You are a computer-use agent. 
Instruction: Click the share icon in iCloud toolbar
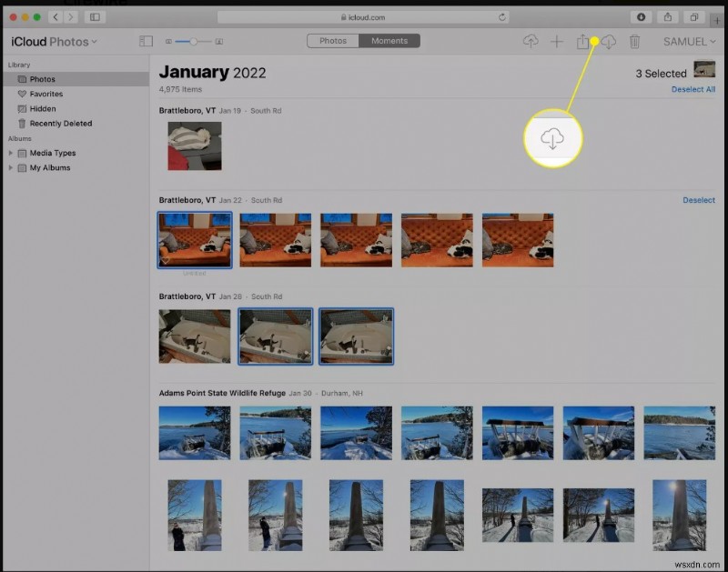[x=582, y=42]
